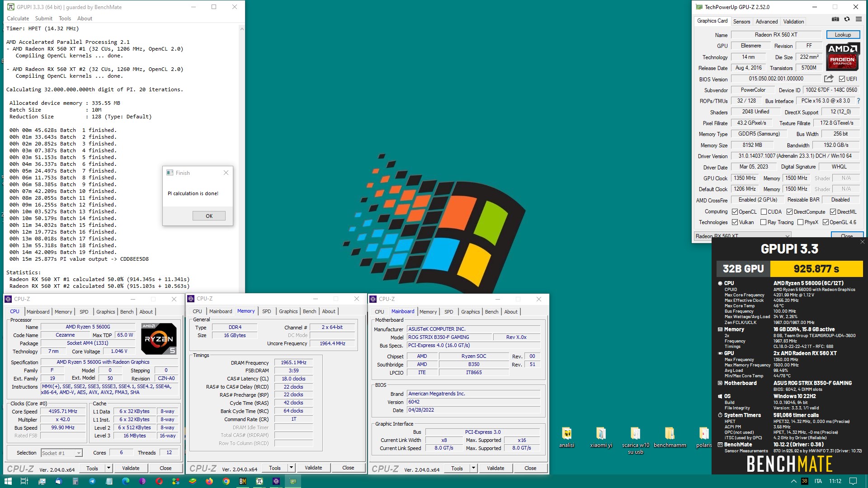
Task: Click OK in the Finish dialog
Action: [209, 216]
